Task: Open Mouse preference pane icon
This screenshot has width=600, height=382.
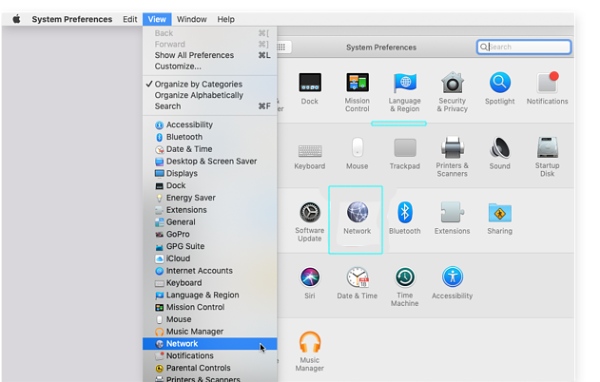Action: point(357,148)
